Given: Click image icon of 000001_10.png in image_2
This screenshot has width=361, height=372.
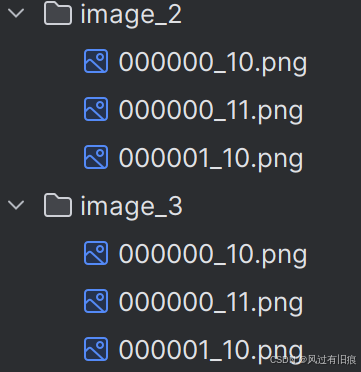Looking at the screenshot, I should [96, 157].
